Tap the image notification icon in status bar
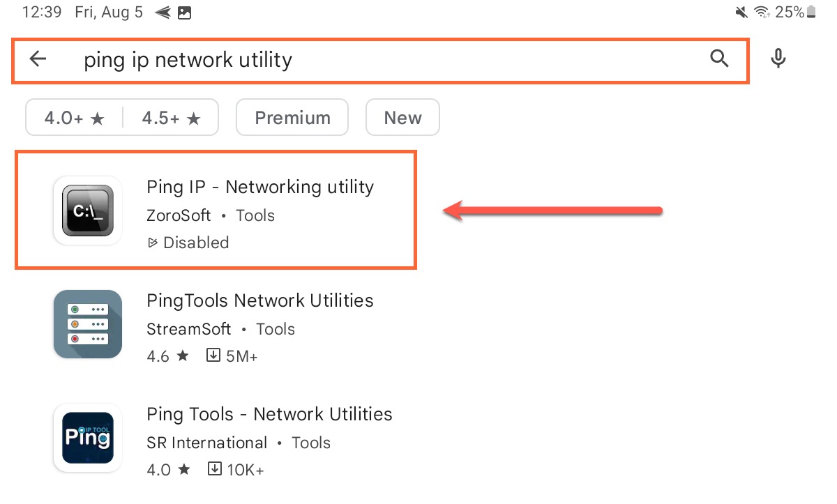 pyautogui.click(x=184, y=12)
